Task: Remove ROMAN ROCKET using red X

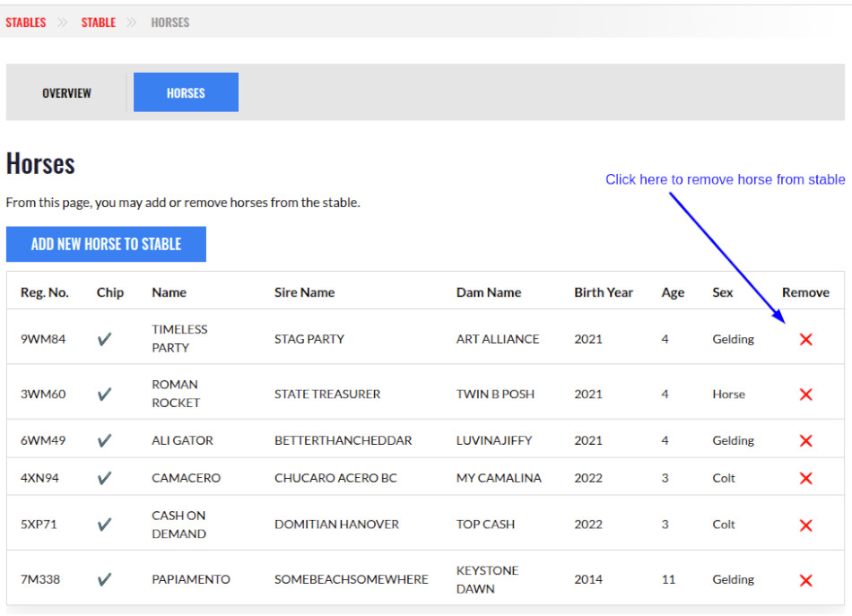Action: [805, 395]
